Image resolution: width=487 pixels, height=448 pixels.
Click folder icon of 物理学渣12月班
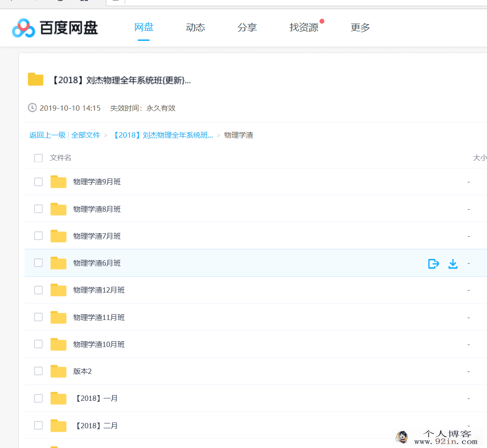pyautogui.click(x=58, y=290)
